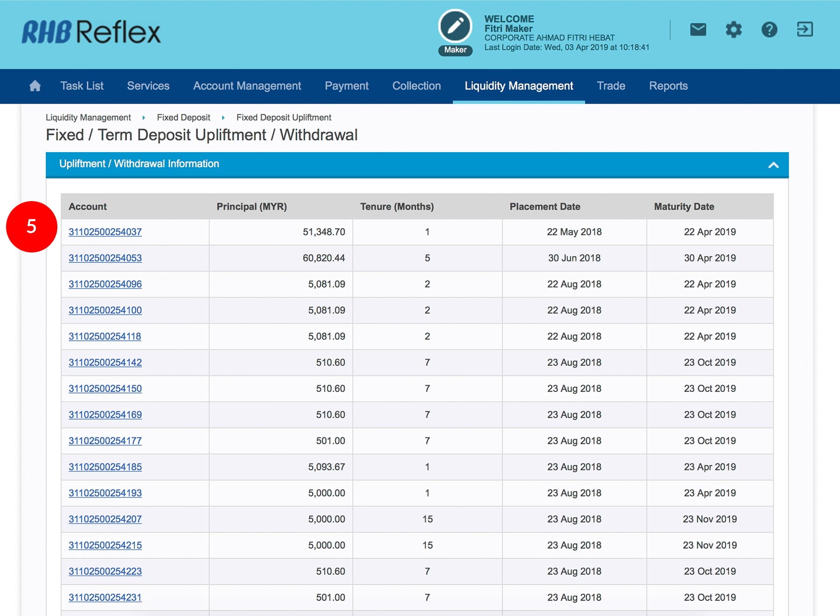Click the Maker profile pencil avatar
Screen dimensions: 840x616
(x=455, y=27)
